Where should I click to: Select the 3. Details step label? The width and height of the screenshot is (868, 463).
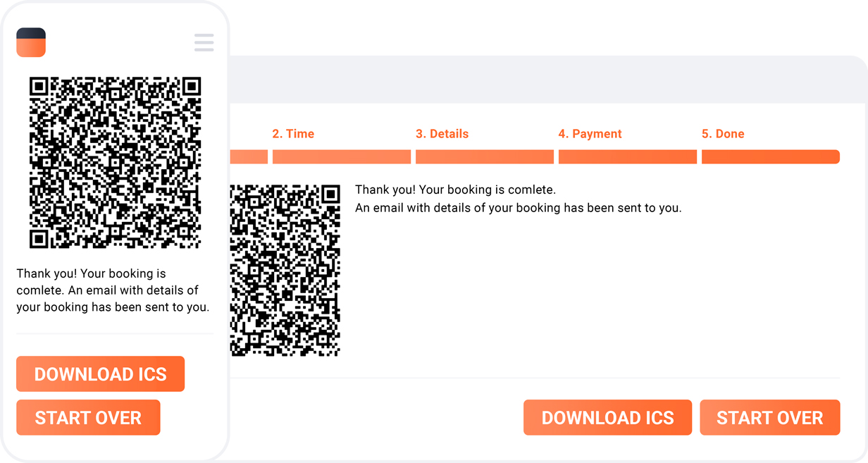pyautogui.click(x=442, y=134)
